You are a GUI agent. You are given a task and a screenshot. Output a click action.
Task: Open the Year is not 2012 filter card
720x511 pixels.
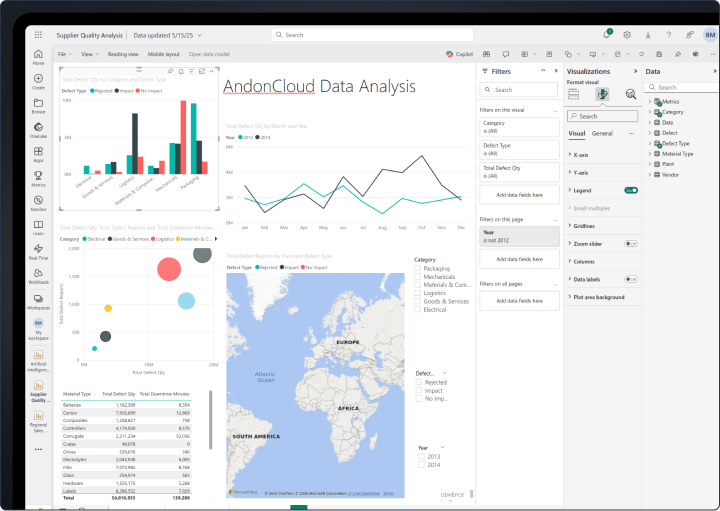pos(519,236)
